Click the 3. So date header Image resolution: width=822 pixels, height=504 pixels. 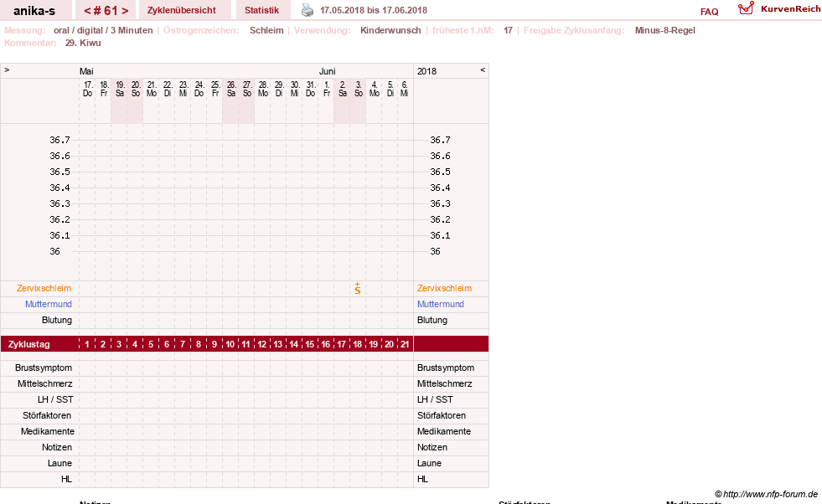tap(359, 89)
